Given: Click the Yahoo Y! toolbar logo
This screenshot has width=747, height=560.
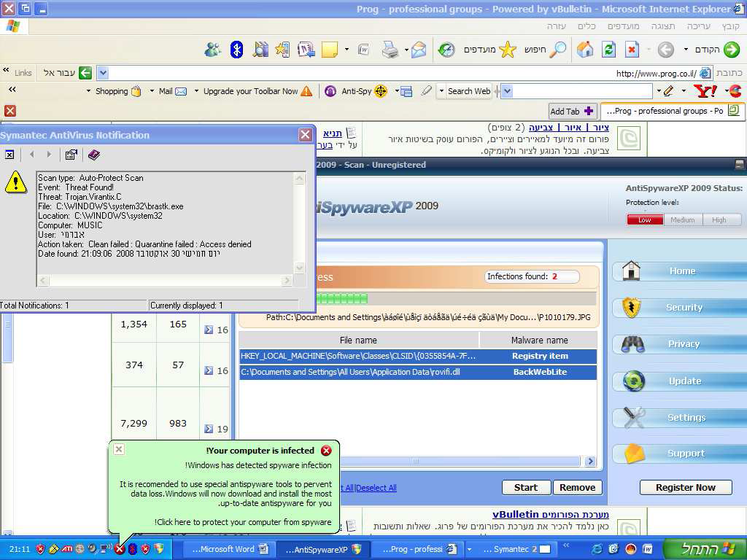Looking at the screenshot, I should pyautogui.click(x=705, y=91).
